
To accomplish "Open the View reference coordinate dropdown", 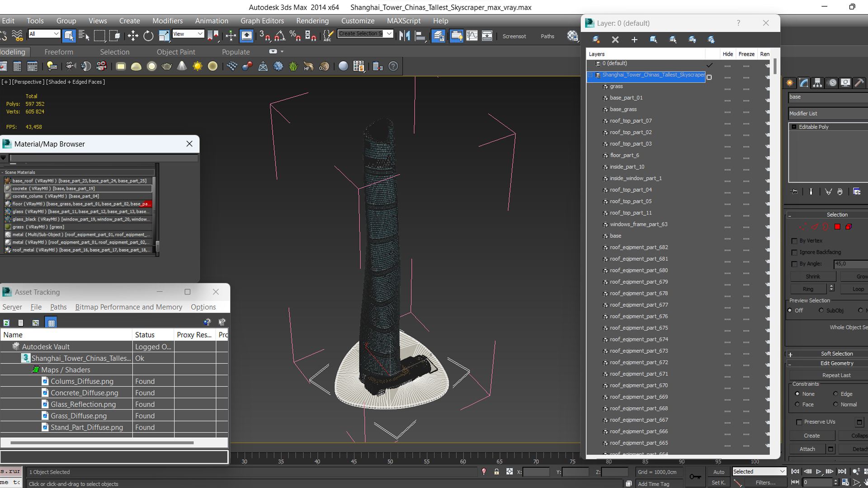I will click(188, 34).
